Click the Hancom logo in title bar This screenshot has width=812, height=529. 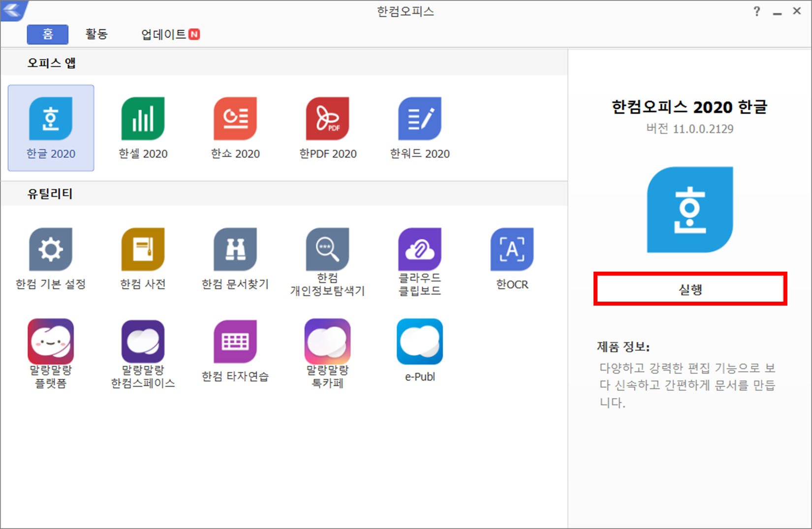coord(14,10)
